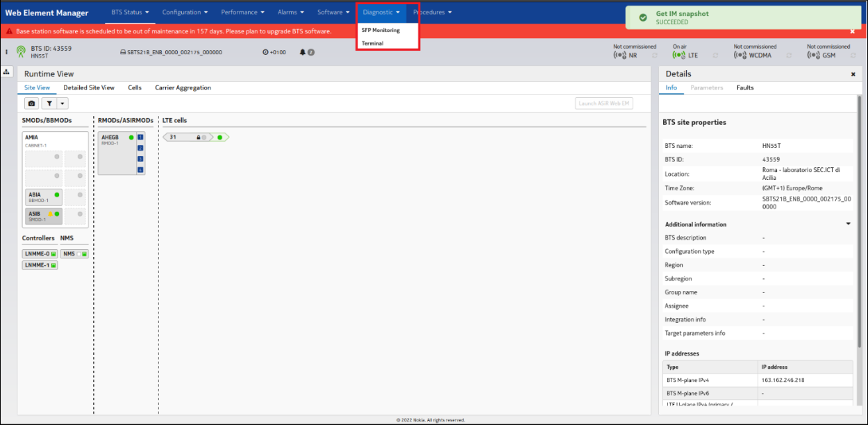Screen dimensions: 868x425
Task: Click the NR radio status icon
Action: (x=619, y=55)
